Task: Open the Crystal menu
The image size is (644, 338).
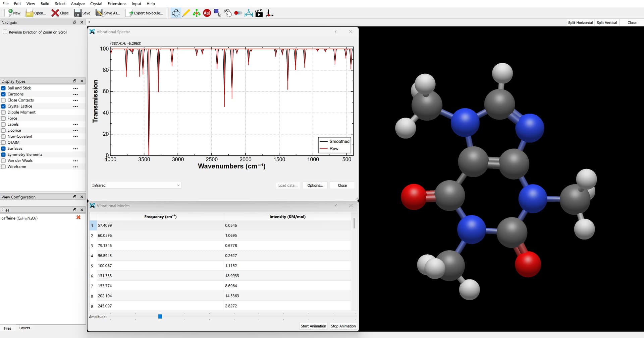Action: [x=96, y=4]
